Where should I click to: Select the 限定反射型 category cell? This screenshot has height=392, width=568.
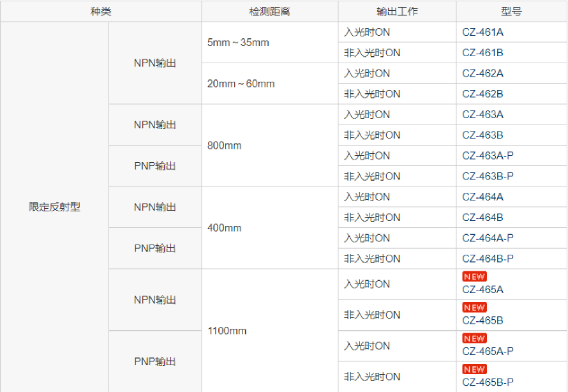[x=54, y=207]
